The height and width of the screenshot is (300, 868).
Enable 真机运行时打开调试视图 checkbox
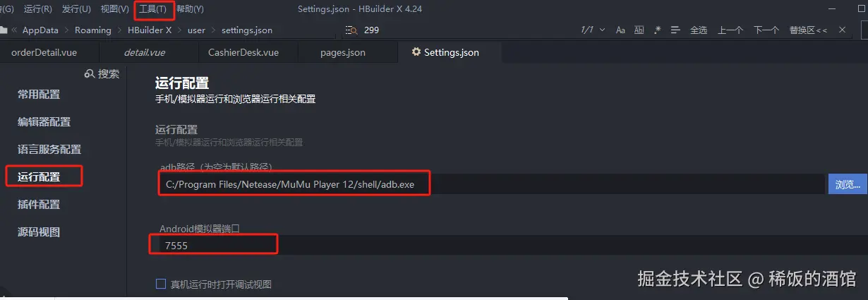(160, 284)
